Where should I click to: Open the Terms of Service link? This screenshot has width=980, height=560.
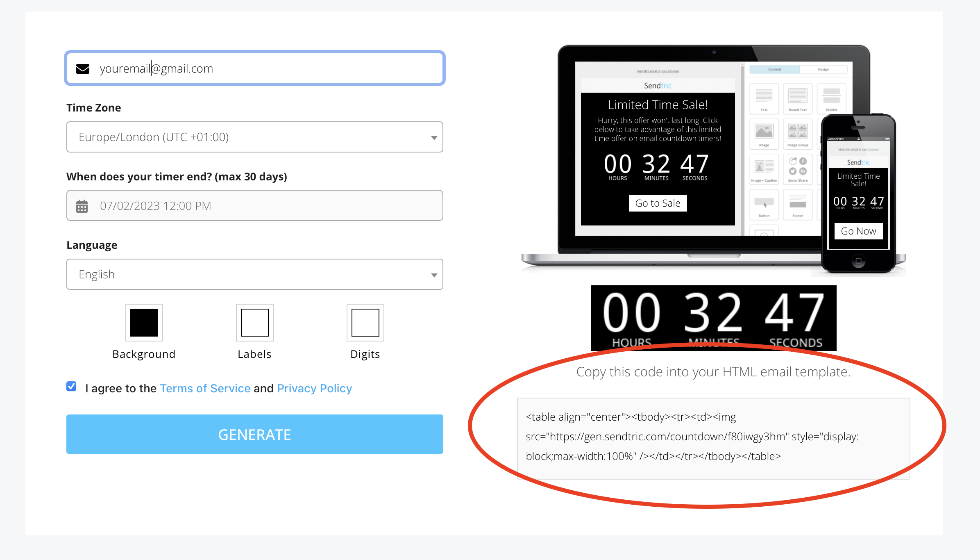pos(205,388)
